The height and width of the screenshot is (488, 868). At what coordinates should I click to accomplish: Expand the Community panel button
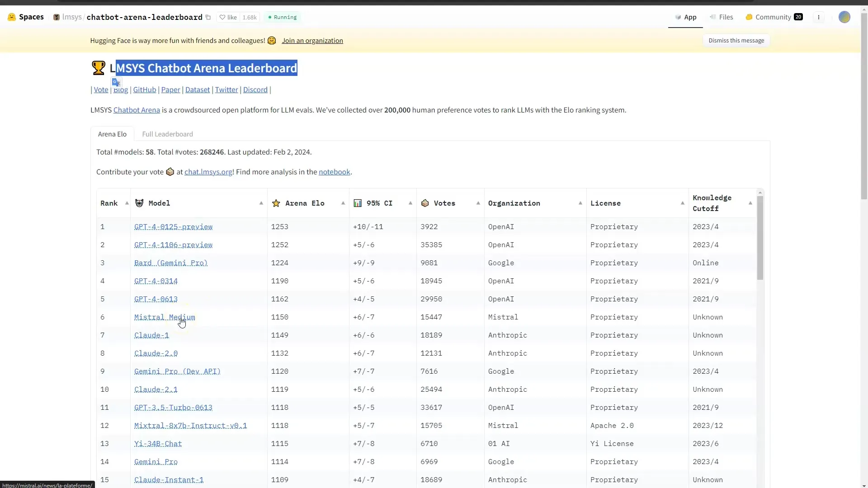tap(773, 17)
